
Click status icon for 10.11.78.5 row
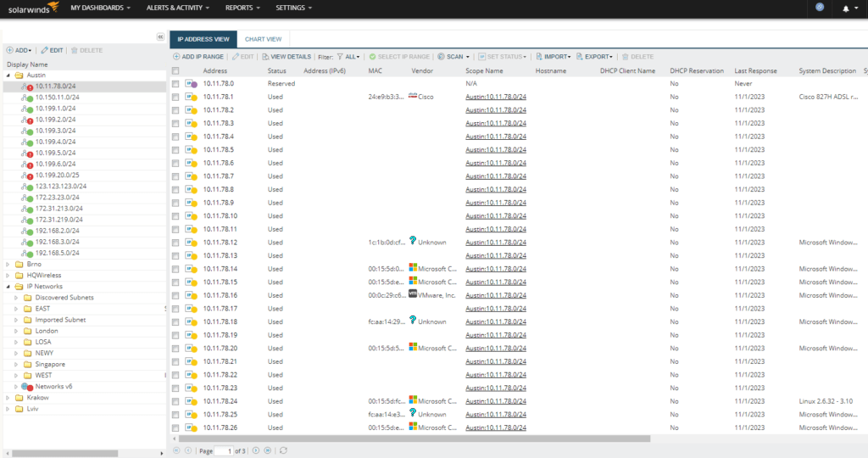pyautogui.click(x=192, y=149)
